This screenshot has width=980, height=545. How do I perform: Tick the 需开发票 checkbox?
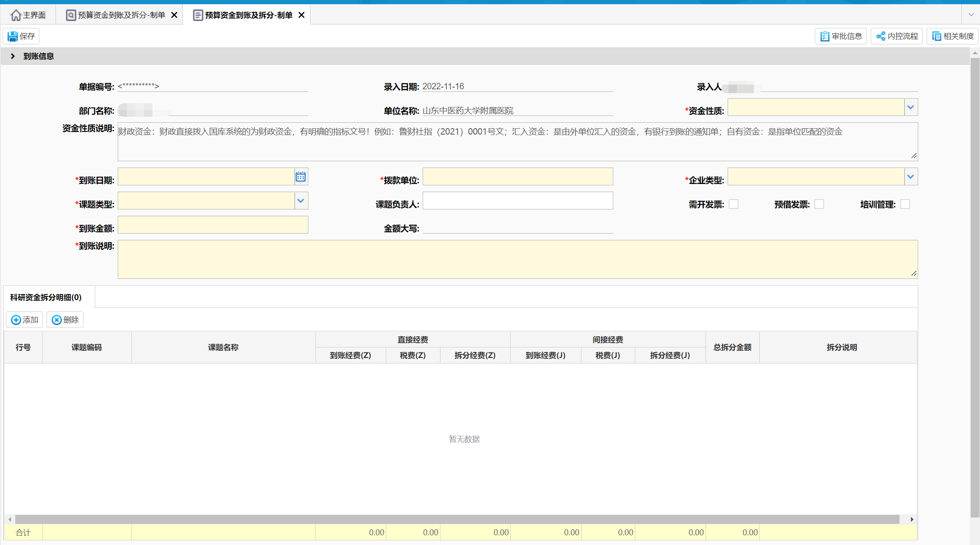[734, 204]
